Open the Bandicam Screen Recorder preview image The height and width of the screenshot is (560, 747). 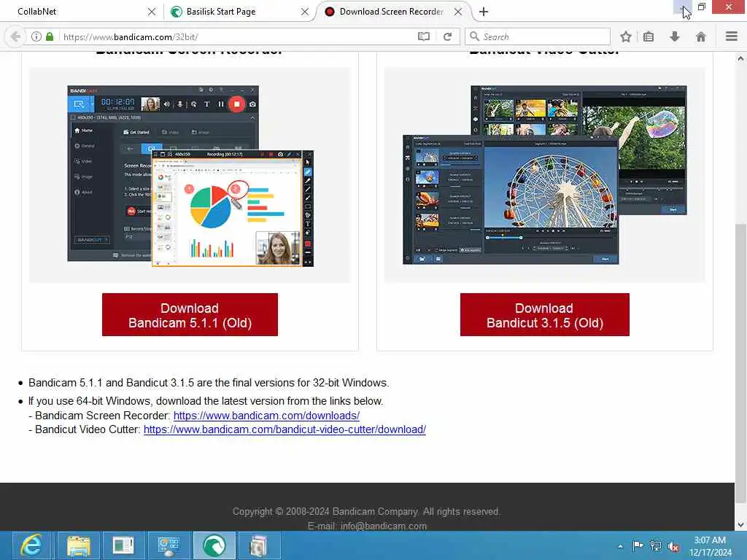[x=190, y=175]
